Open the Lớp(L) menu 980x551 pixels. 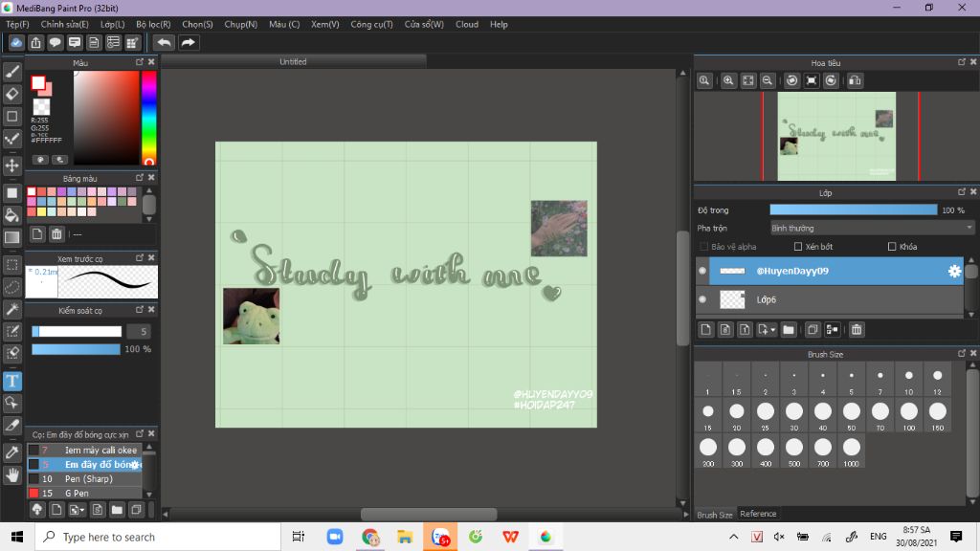coord(113,24)
